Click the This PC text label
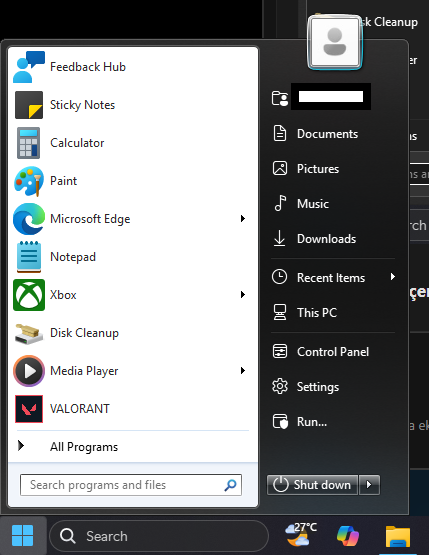The height and width of the screenshot is (555, 429). [317, 313]
